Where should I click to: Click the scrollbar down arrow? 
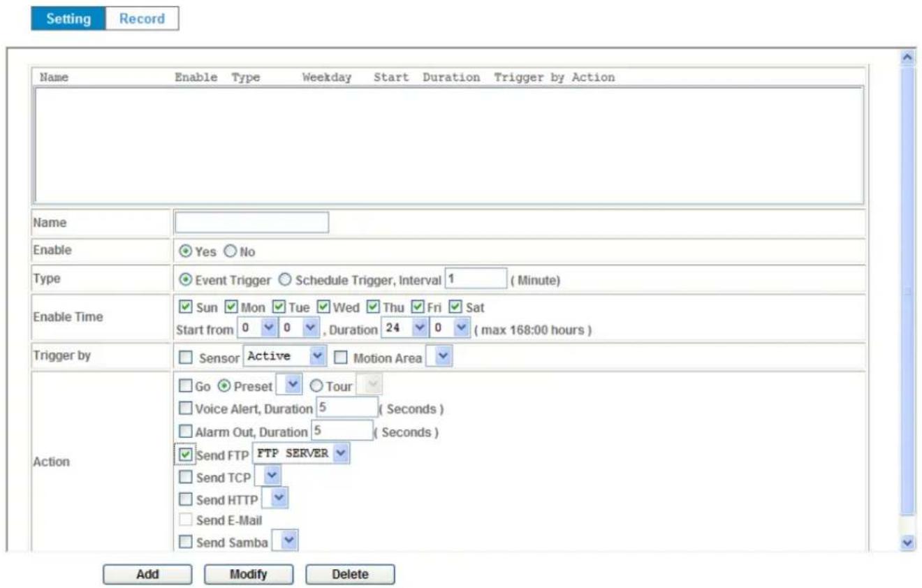click(907, 542)
